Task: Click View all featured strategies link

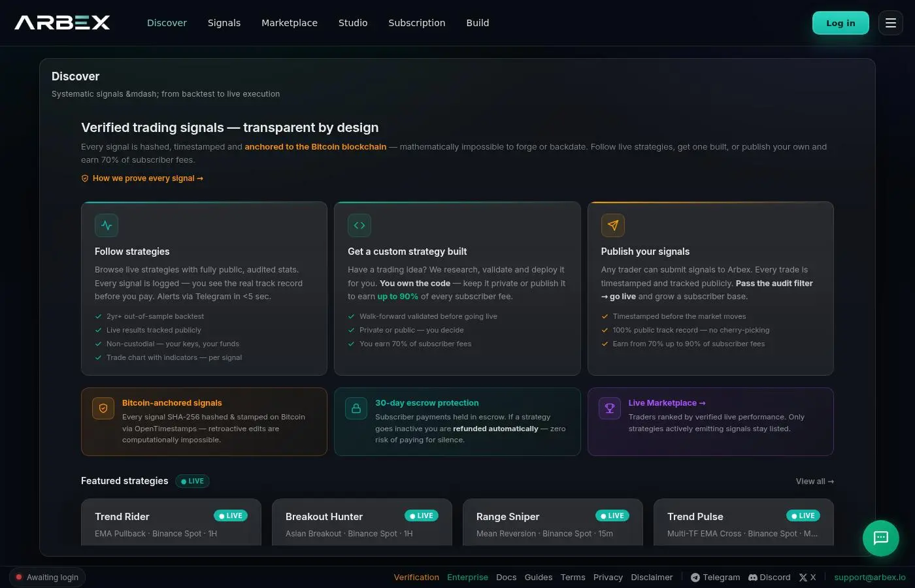Action: (x=814, y=482)
